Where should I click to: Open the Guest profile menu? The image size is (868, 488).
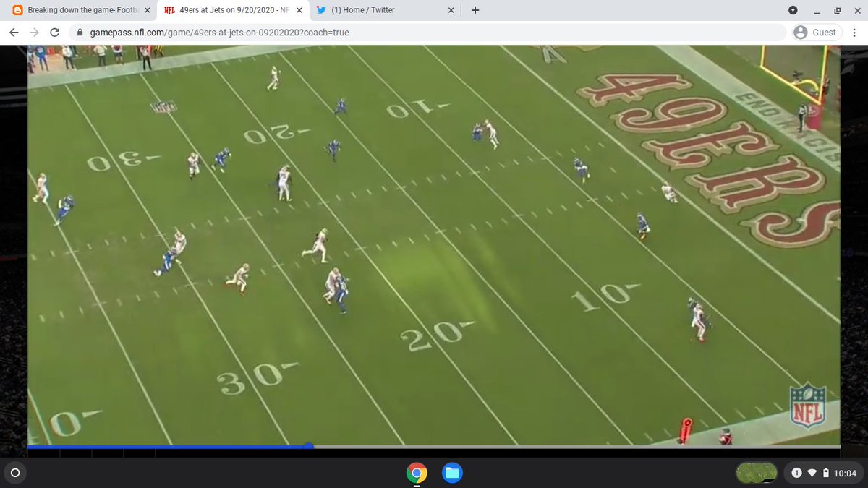point(815,33)
